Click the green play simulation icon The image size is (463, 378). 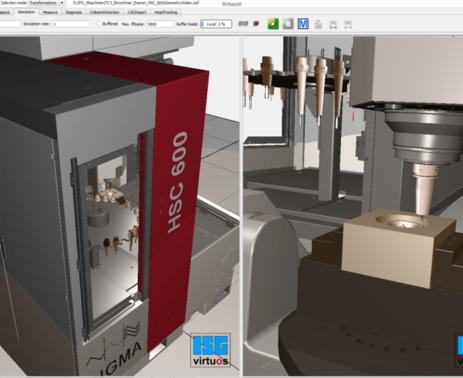pos(273,24)
